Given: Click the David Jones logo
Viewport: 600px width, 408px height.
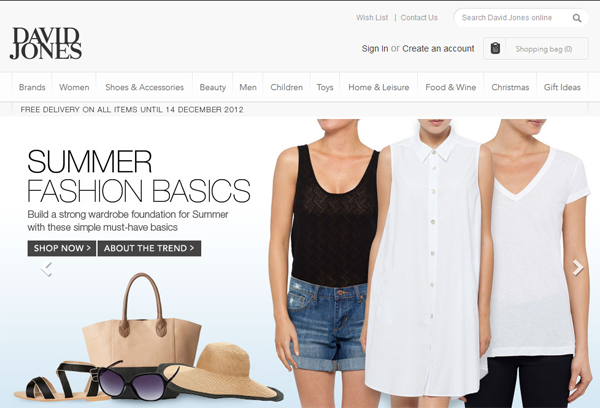Looking at the screenshot, I should (46, 43).
